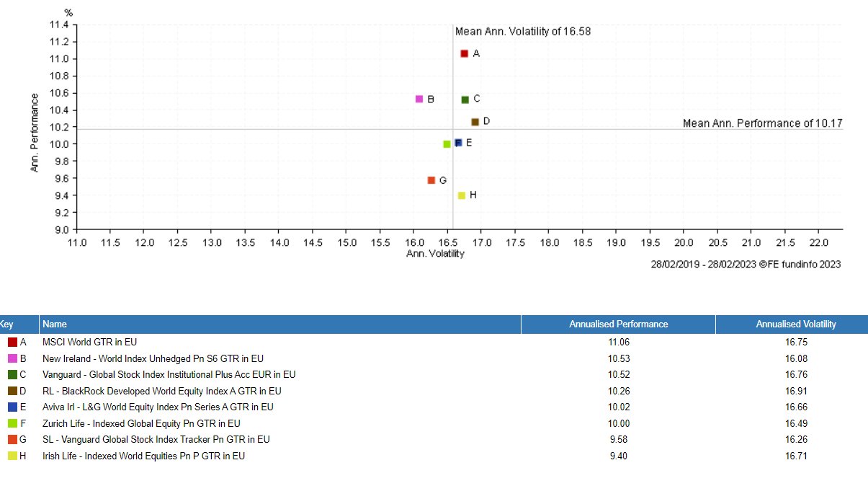This screenshot has height=486, width=868.
Task: Click volatility value 16.26
Action: (796, 440)
